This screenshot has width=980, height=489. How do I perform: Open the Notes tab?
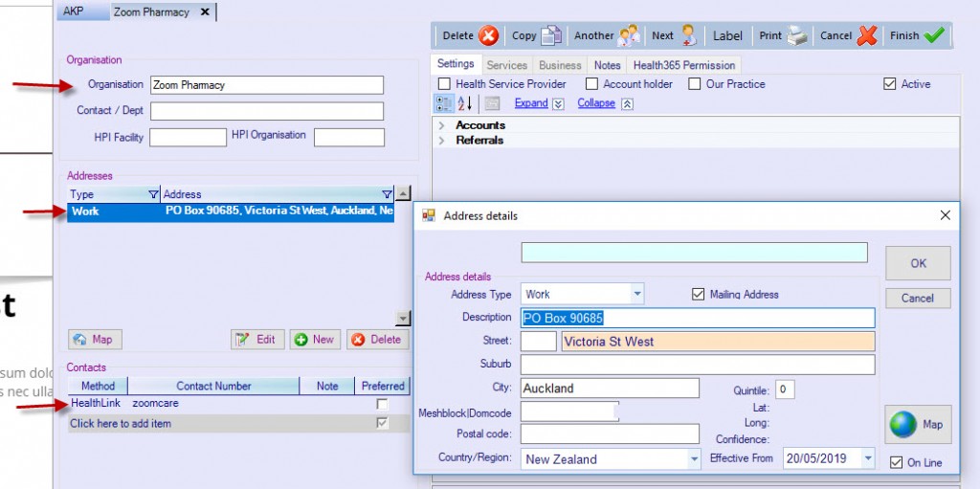(x=608, y=65)
